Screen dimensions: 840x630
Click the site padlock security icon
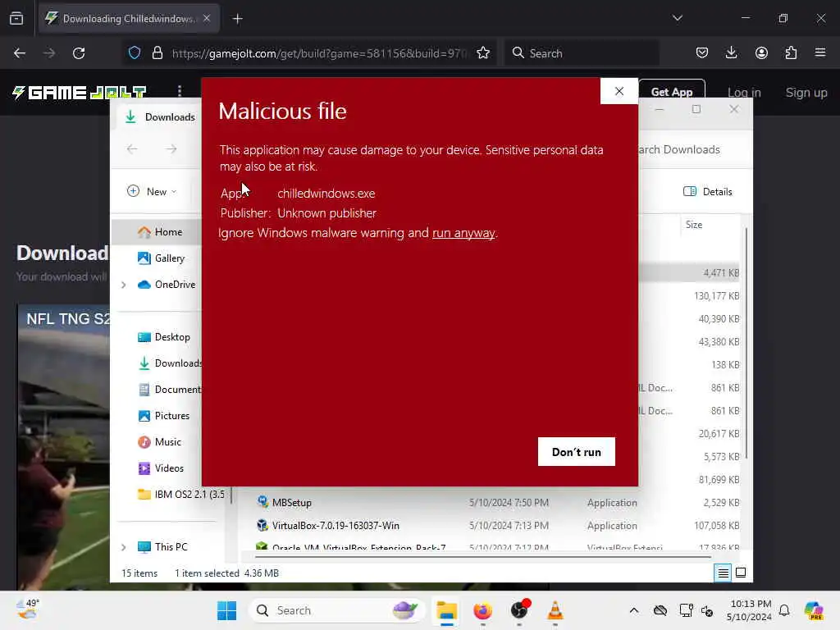click(x=157, y=53)
